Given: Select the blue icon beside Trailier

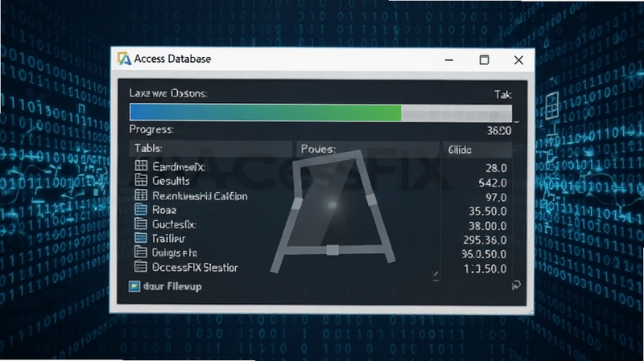Looking at the screenshot, I should pos(141,238).
